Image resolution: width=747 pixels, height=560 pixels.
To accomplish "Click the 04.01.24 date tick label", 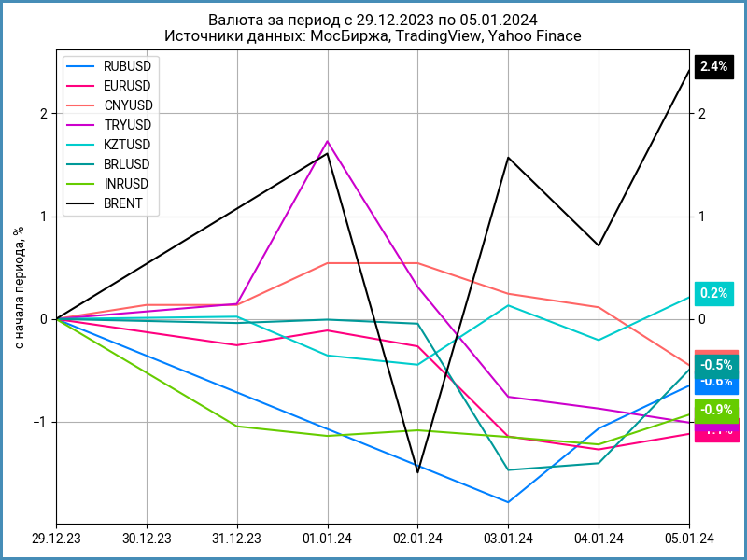I will 599,539.
